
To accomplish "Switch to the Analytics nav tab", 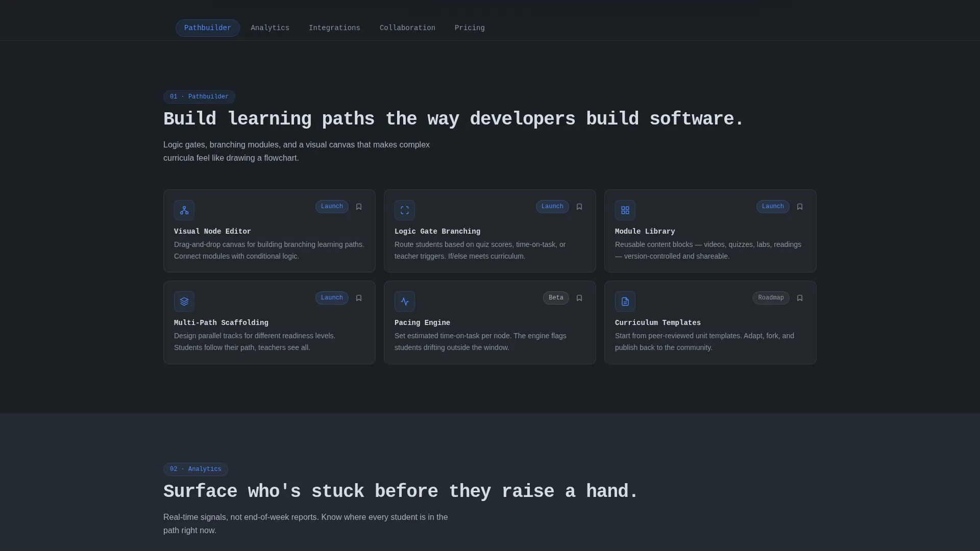I will point(270,28).
